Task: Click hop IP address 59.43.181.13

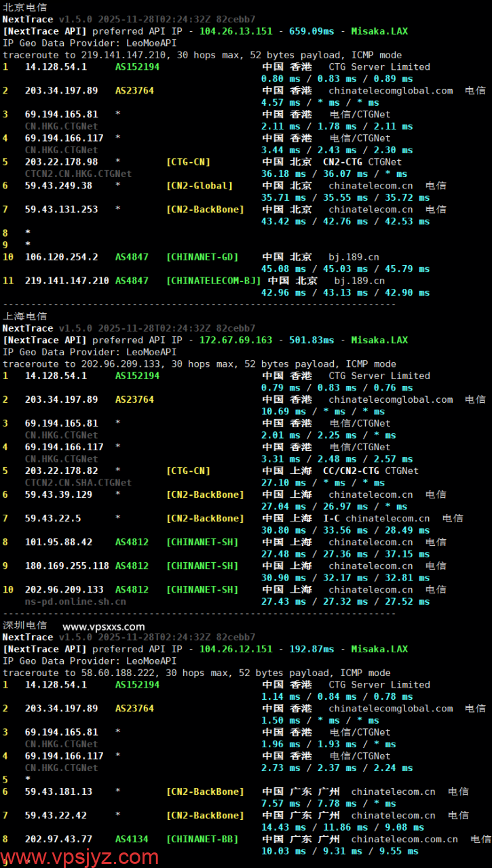Action: pos(58,792)
